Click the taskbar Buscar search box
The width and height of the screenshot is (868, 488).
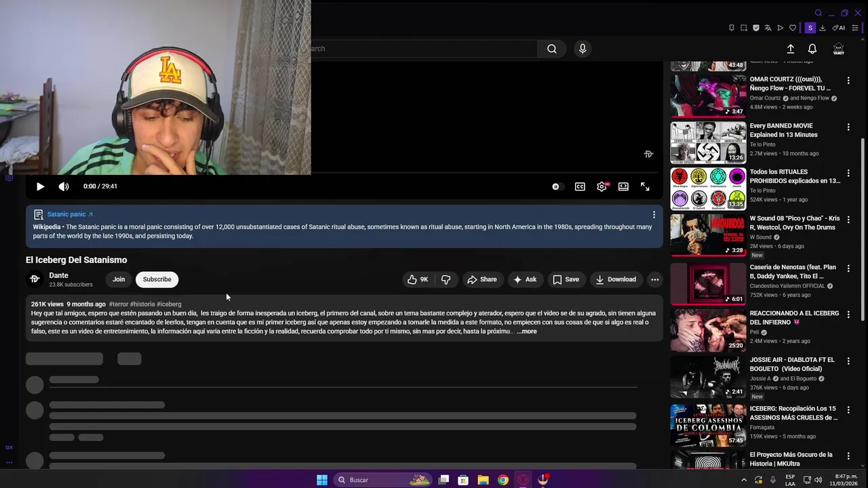click(384, 480)
